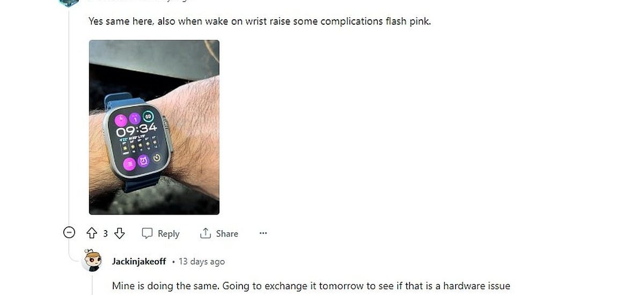Image resolution: width=644 pixels, height=295 pixels.
Task: Click the vote count number 3
Action: pos(105,233)
